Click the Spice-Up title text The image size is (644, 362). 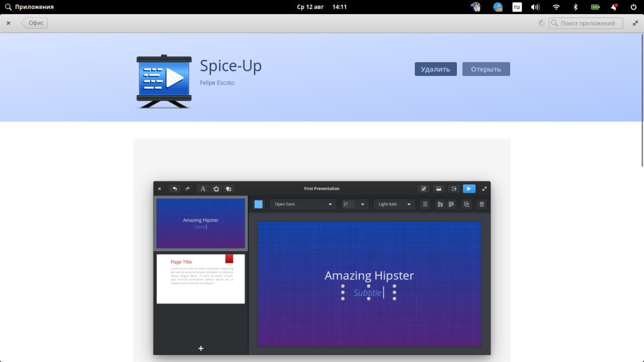click(x=231, y=66)
